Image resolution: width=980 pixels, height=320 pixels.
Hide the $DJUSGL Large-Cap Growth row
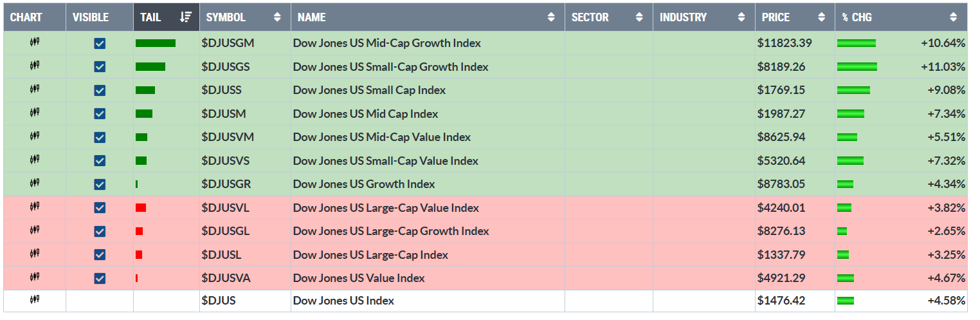coord(100,231)
